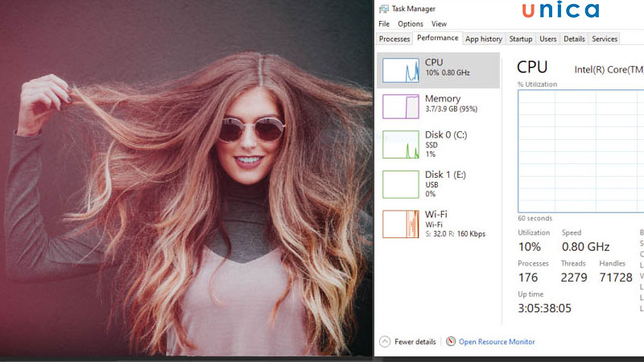Click the large CPU heading
The height and width of the screenshot is (362, 644).
[532, 67]
